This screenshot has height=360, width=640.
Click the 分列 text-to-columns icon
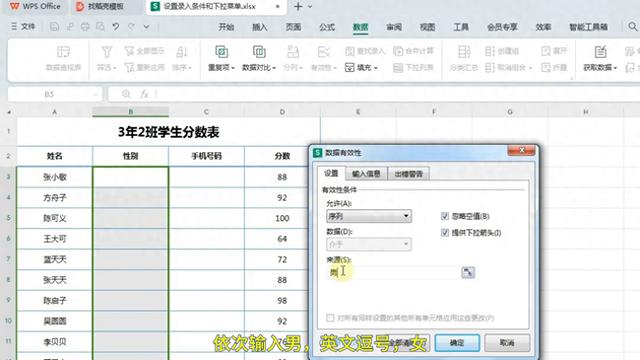[293, 52]
